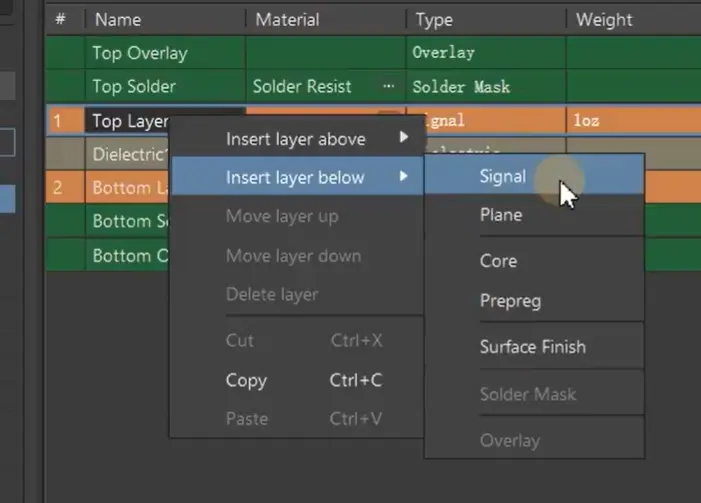The width and height of the screenshot is (701, 503).
Task: Click the # column header
Action: (60, 19)
